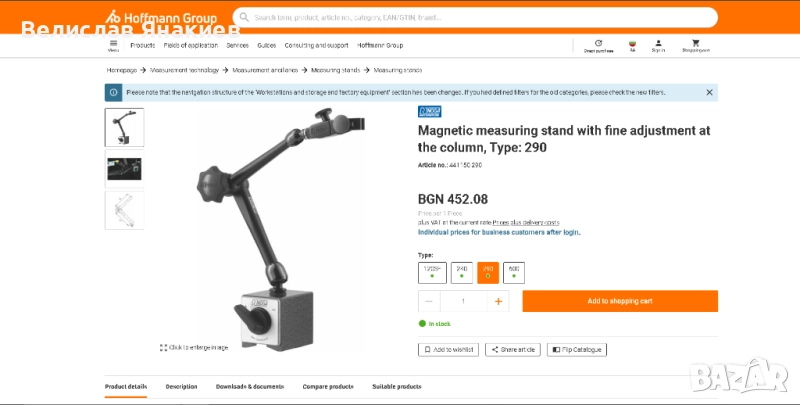
Task: Open Downloads & documents tab
Action: pyautogui.click(x=249, y=387)
